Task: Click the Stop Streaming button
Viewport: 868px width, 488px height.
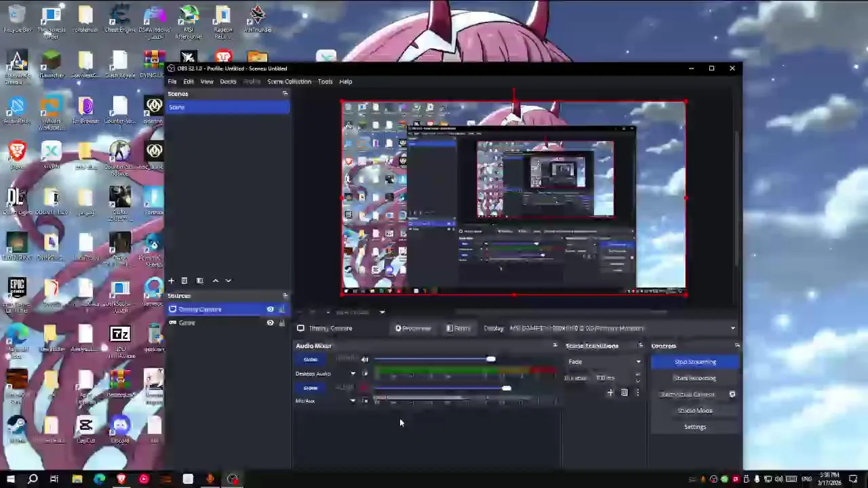Action: point(695,362)
